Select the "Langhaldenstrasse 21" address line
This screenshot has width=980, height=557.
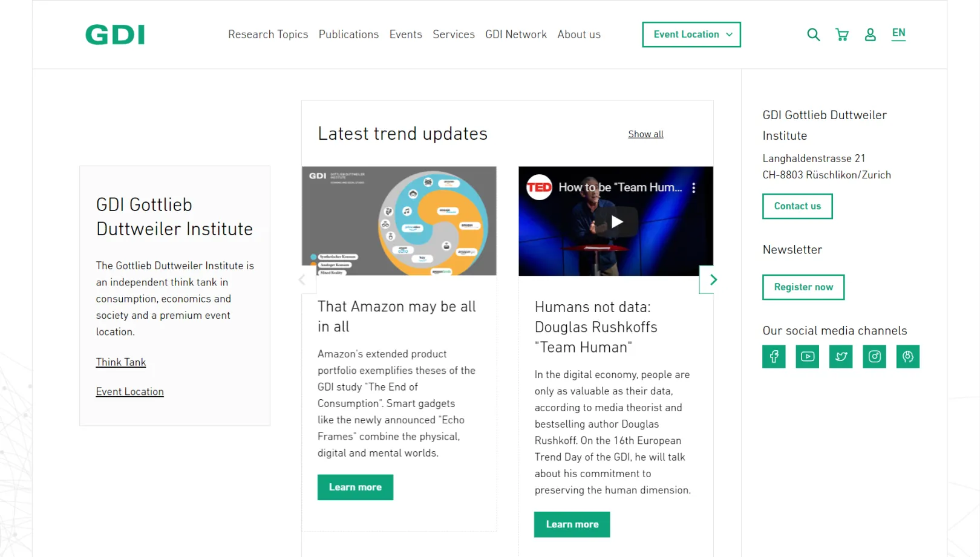point(814,158)
